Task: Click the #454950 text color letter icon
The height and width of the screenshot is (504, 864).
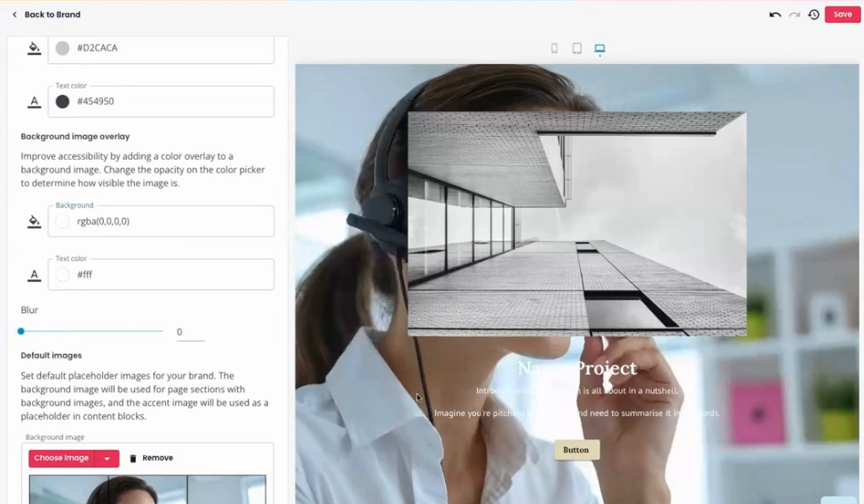Action: click(x=34, y=101)
